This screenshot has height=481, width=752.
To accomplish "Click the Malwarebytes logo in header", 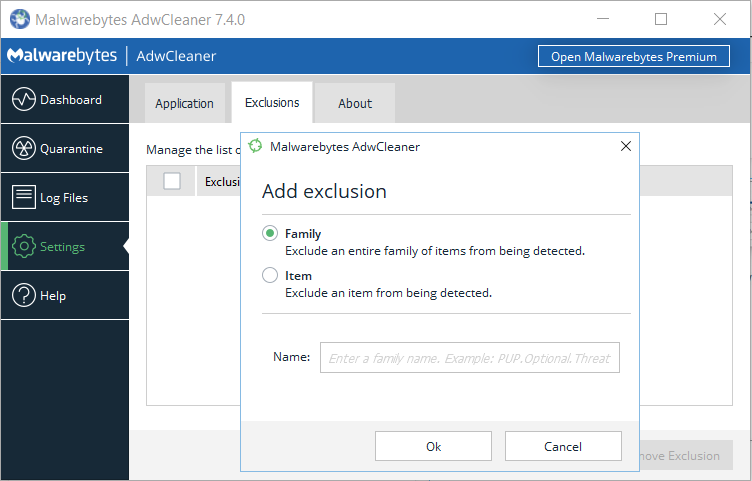I will [61, 56].
